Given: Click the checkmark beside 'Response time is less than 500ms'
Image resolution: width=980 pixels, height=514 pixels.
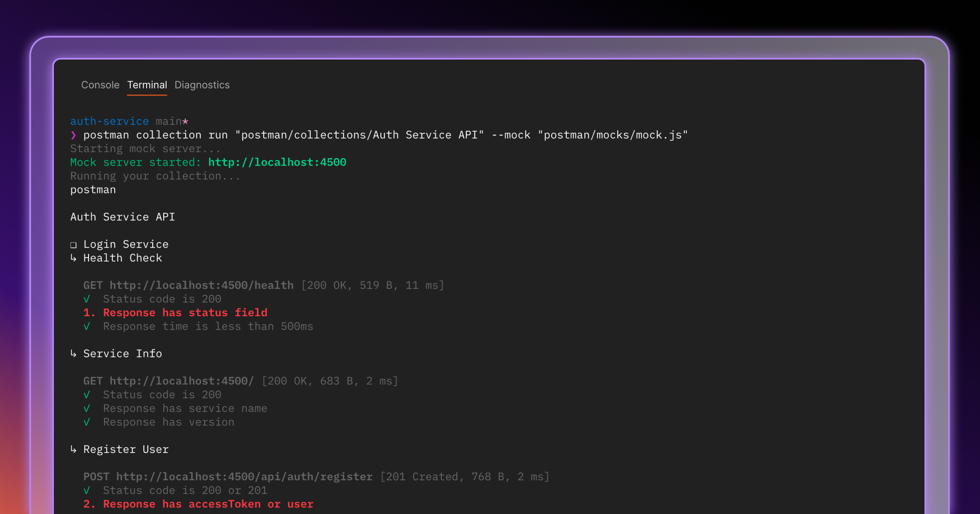Looking at the screenshot, I should (87, 326).
